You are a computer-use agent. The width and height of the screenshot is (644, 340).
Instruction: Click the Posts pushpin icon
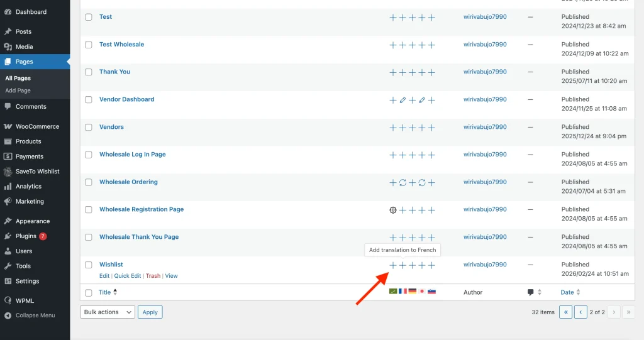(8, 31)
